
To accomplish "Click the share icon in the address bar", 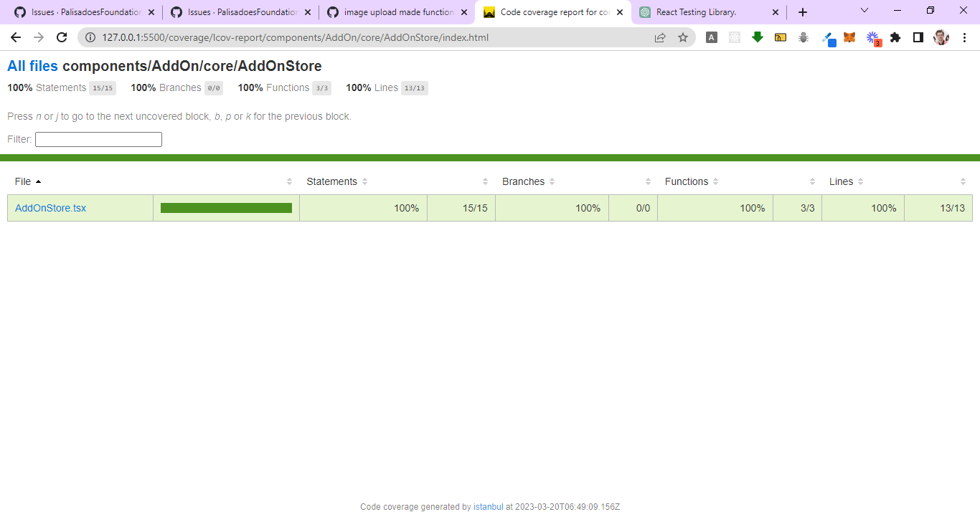I will tap(659, 36).
